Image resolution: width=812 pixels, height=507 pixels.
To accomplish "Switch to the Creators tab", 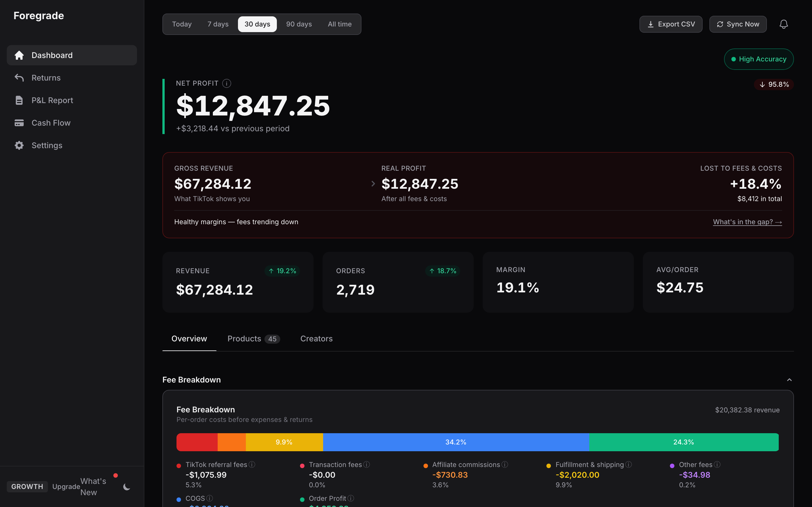I will [316, 339].
